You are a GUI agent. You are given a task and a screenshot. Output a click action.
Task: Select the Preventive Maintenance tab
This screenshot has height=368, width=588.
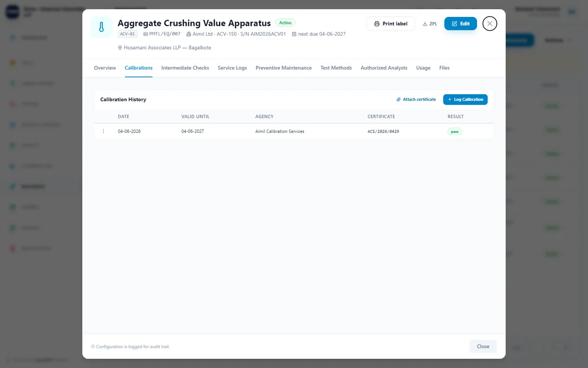tap(283, 68)
